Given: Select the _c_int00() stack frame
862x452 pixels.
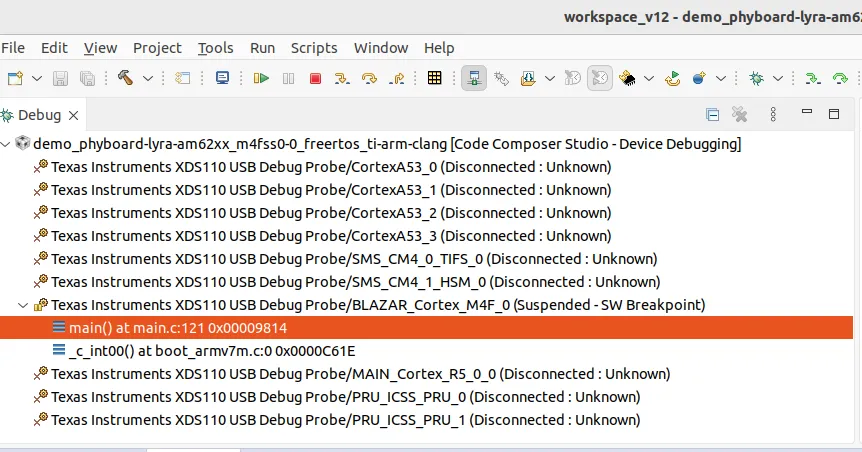Looking at the screenshot, I should [212, 351].
